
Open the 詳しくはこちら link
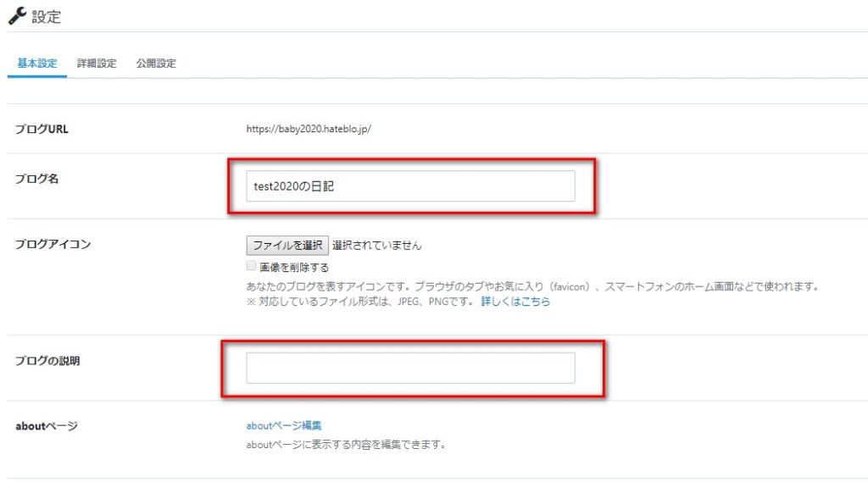515,302
